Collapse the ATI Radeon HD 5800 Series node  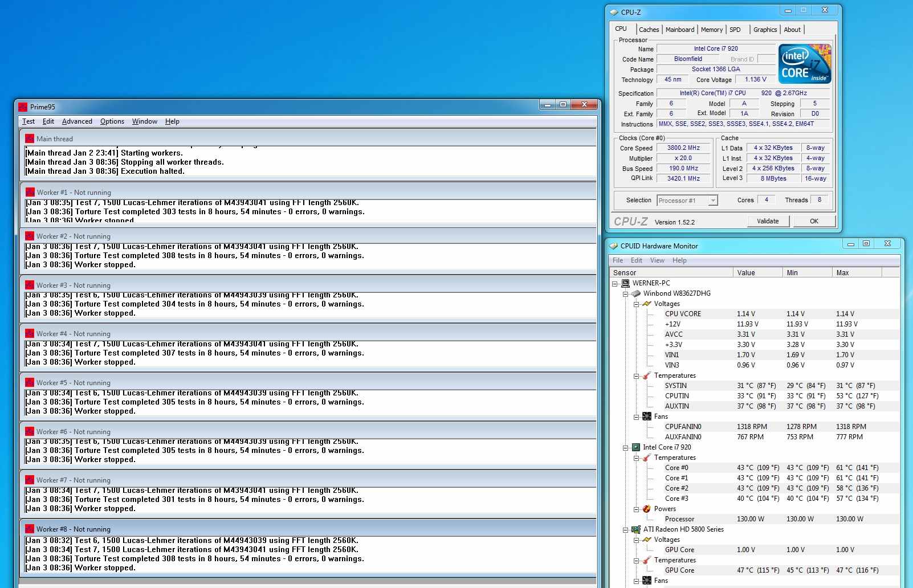(x=626, y=530)
